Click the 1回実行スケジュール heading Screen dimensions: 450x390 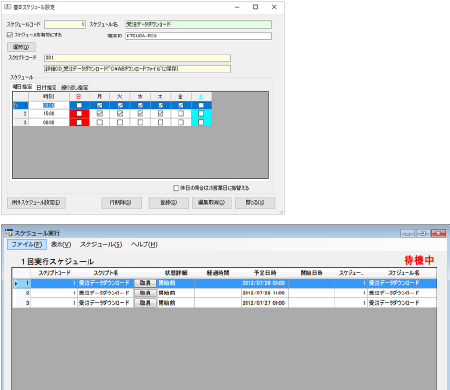(57, 261)
